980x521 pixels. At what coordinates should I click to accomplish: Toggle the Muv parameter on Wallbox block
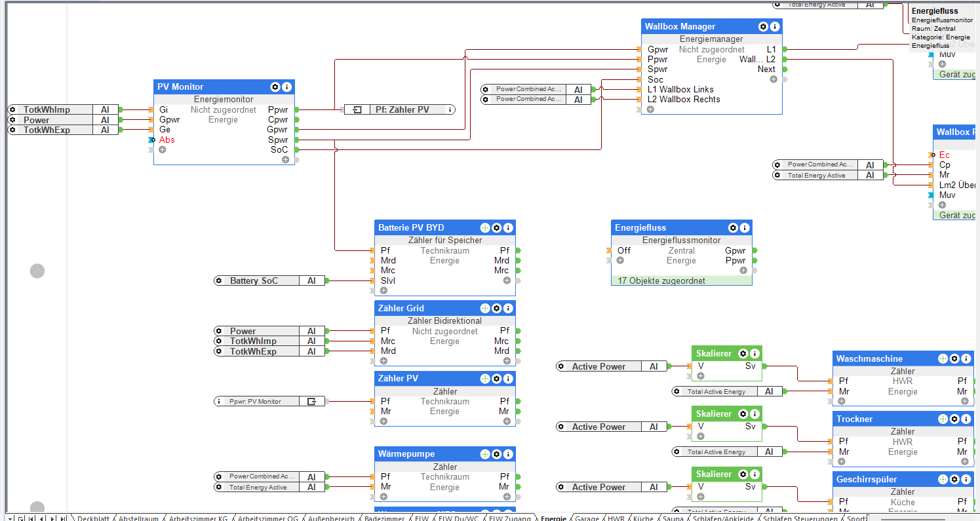[947, 195]
